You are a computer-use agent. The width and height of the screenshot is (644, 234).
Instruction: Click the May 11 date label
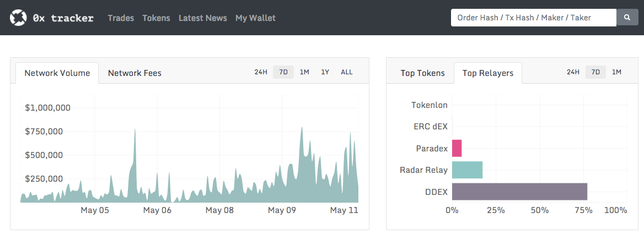(x=344, y=210)
